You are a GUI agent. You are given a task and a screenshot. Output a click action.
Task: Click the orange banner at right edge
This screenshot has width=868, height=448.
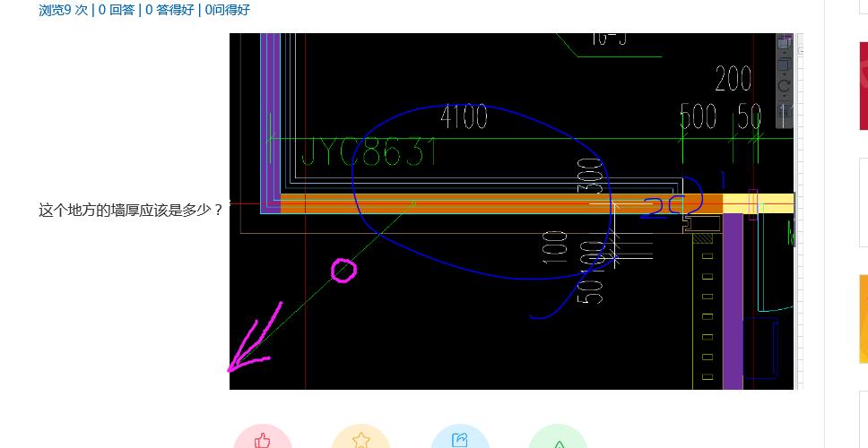coord(864,319)
